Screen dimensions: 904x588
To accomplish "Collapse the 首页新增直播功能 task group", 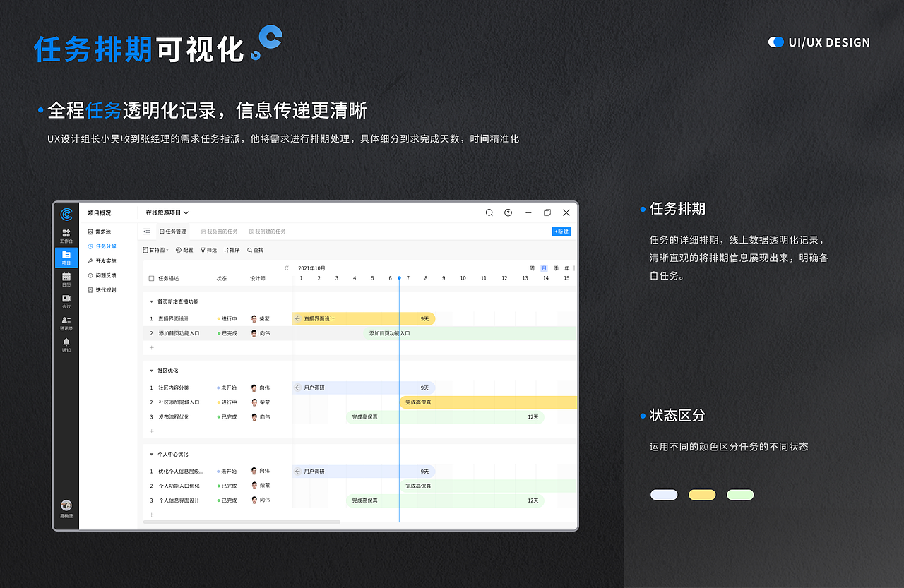I will pos(151,301).
